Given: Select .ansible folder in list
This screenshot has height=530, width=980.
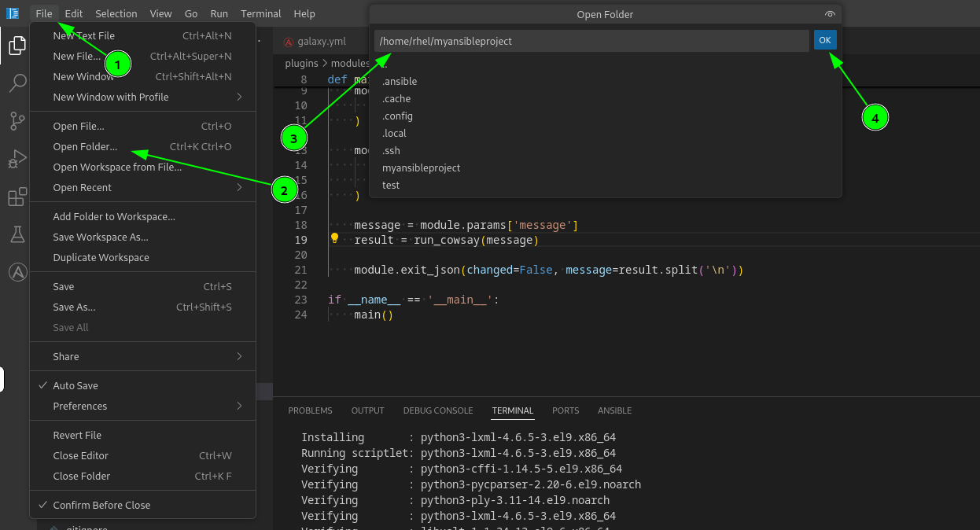Looking at the screenshot, I should pyautogui.click(x=606, y=82).
